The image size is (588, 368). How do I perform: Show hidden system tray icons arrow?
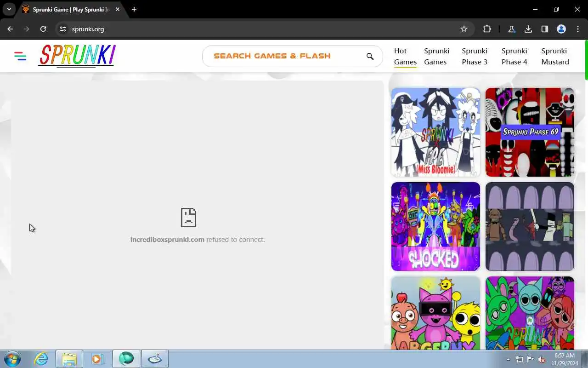point(508,359)
